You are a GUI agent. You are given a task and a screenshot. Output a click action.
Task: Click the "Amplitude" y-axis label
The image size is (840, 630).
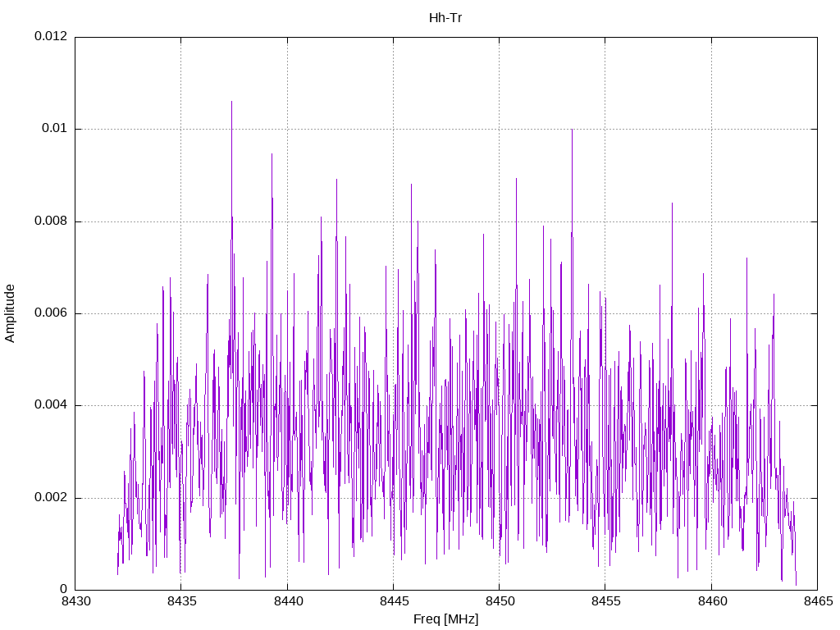coord(10,313)
